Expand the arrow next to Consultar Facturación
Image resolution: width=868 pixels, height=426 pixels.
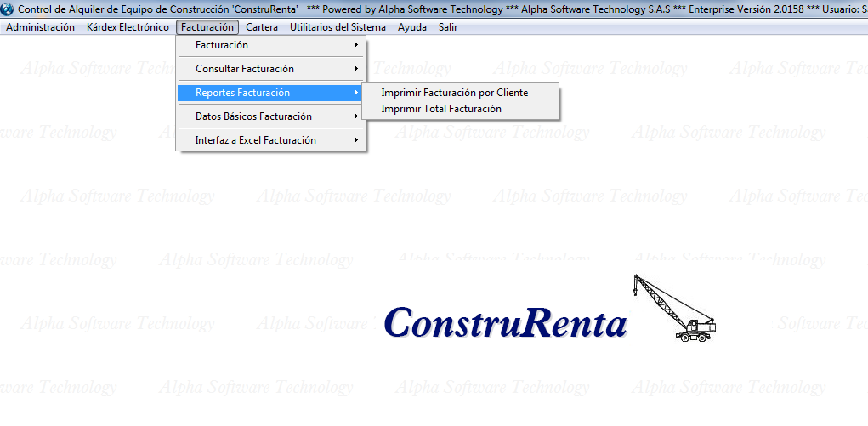coord(356,69)
